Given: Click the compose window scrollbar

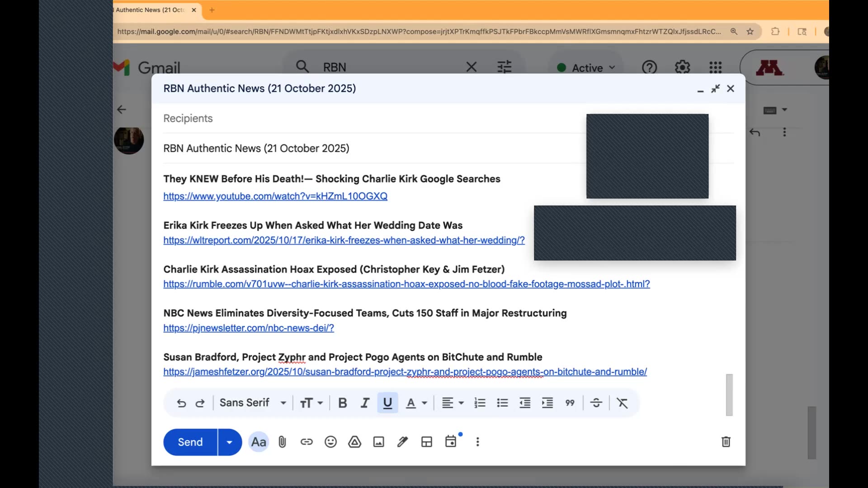Looking at the screenshot, I should coord(728,394).
